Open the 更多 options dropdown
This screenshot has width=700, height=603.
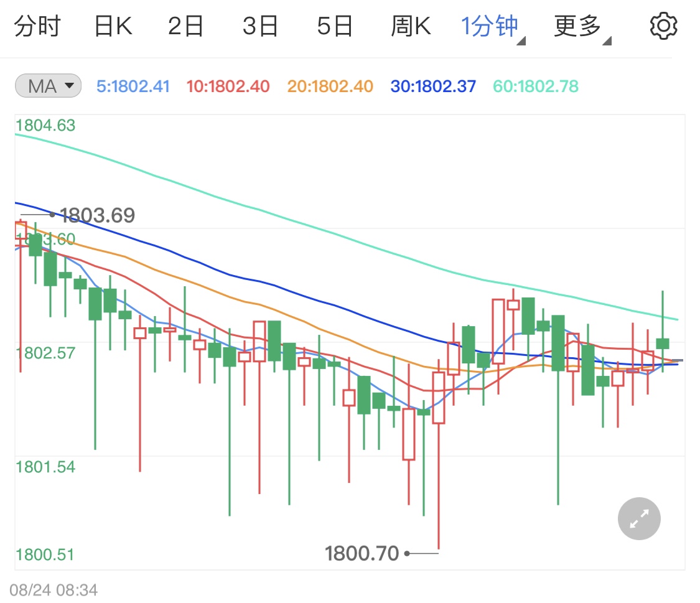click(x=582, y=27)
